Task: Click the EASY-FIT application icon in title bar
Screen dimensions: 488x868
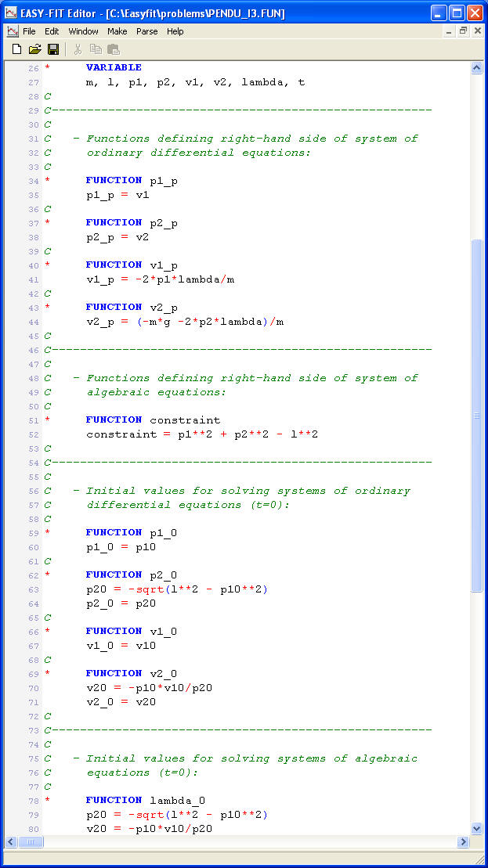Action: 11,13
